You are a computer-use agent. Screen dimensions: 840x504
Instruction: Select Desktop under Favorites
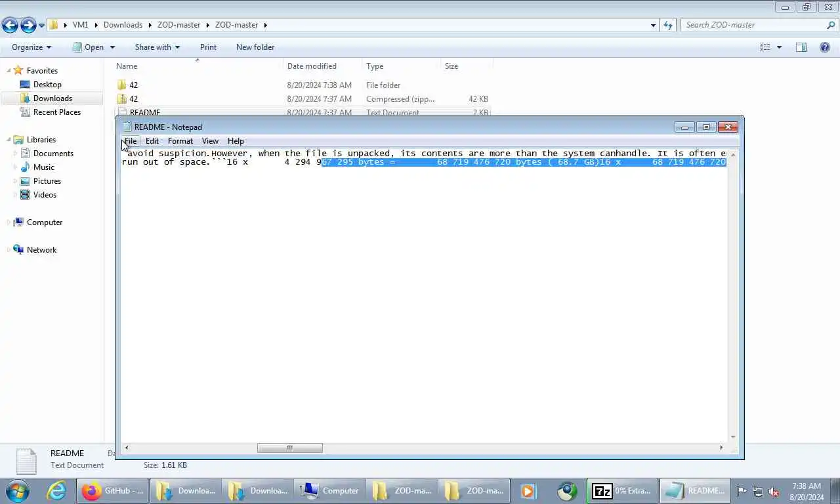[x=47, y=85]
